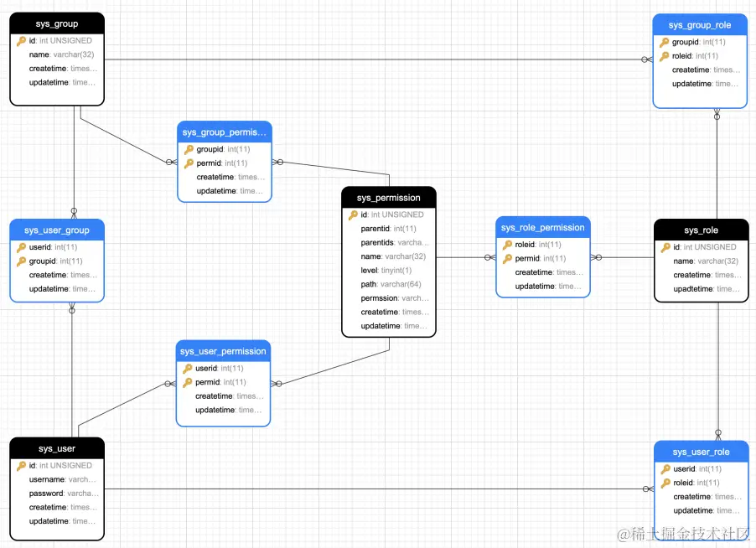Click key icon beside roleid in sys_role_permission
The height and width of the screenshot is (548, 756).
[507, 245]
